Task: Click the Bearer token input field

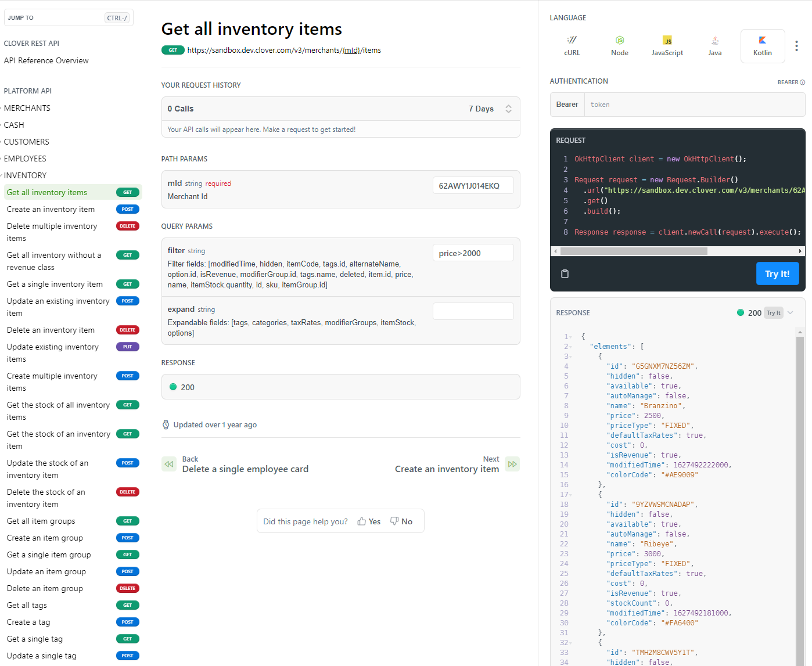Action: pos(694,105)
